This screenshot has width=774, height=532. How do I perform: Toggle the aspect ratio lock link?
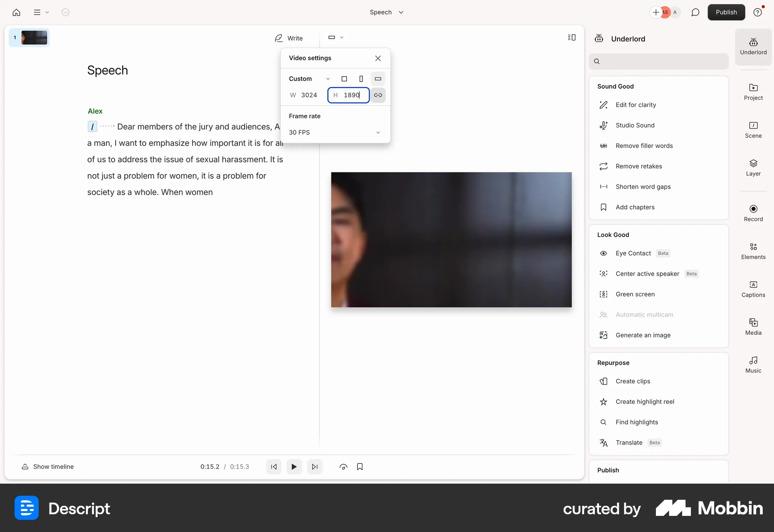pos(378,95)
